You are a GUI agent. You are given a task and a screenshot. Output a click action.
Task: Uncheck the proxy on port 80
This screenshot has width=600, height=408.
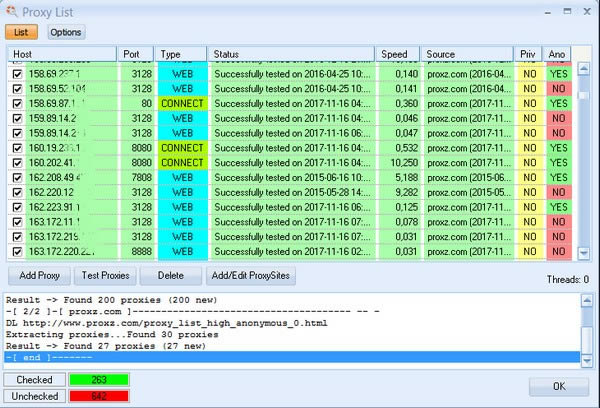click(x=17, y=103)
